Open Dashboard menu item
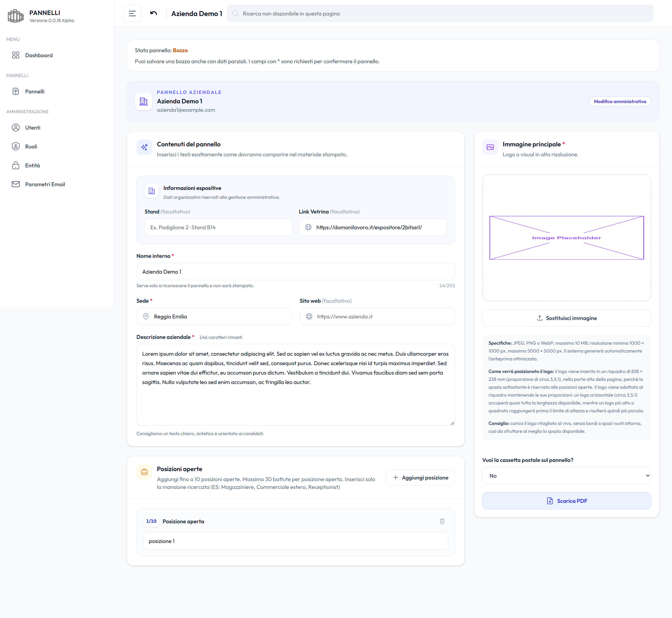 [x=57, y=55]
